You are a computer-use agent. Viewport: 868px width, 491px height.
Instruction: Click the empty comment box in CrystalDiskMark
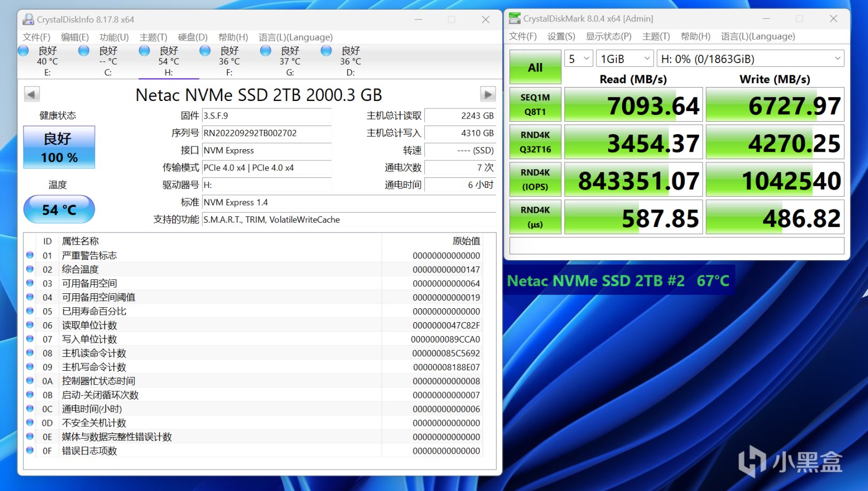coord(677,246)
